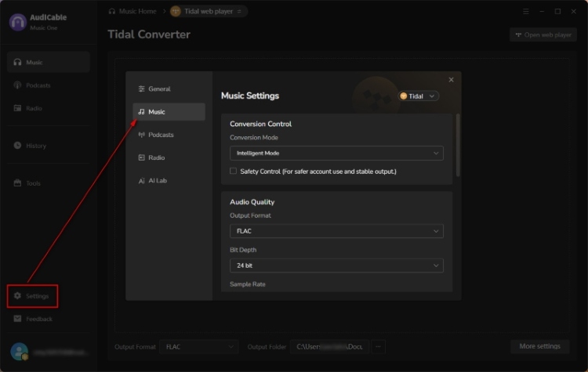Click the sidebar Radio icon
588x372 pixels.
coord(17,108)
